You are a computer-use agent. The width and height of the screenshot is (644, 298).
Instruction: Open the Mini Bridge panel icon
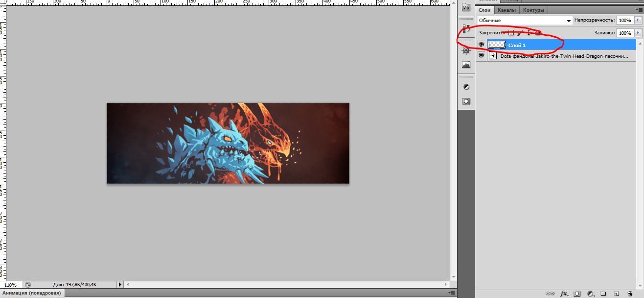[x=466, y=8]
